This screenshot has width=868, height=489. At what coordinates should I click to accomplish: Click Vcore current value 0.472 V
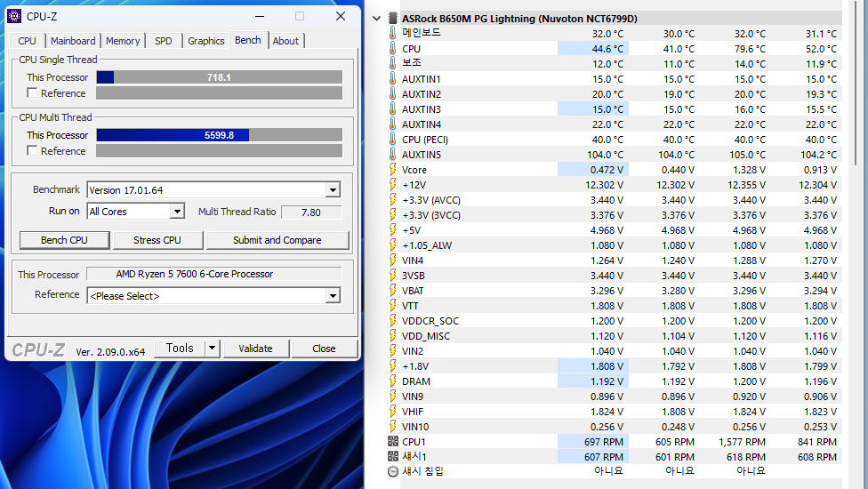[x=607, y=170]
